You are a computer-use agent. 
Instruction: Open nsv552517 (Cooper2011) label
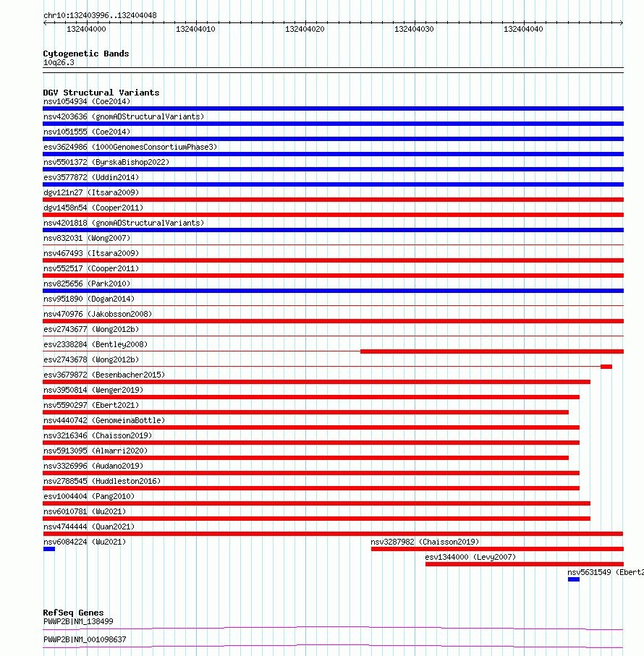click(x=90, y=268)
